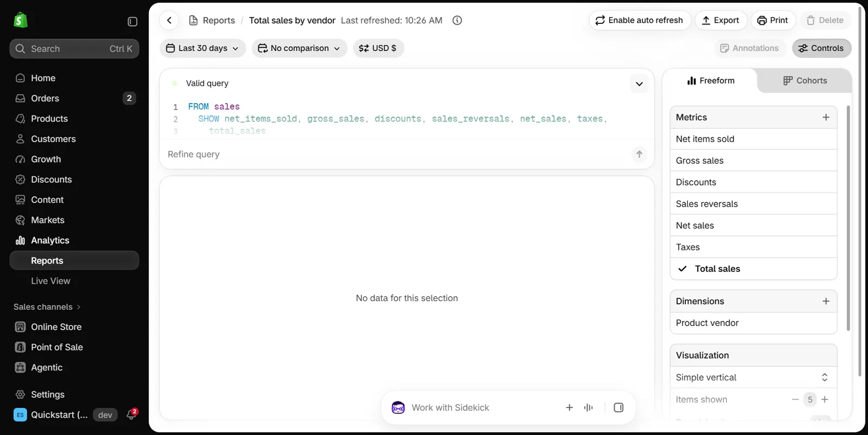This screenshot has height=435, width=868.
Task: Expand the Sales channels section
Action: tap(47, 307)
